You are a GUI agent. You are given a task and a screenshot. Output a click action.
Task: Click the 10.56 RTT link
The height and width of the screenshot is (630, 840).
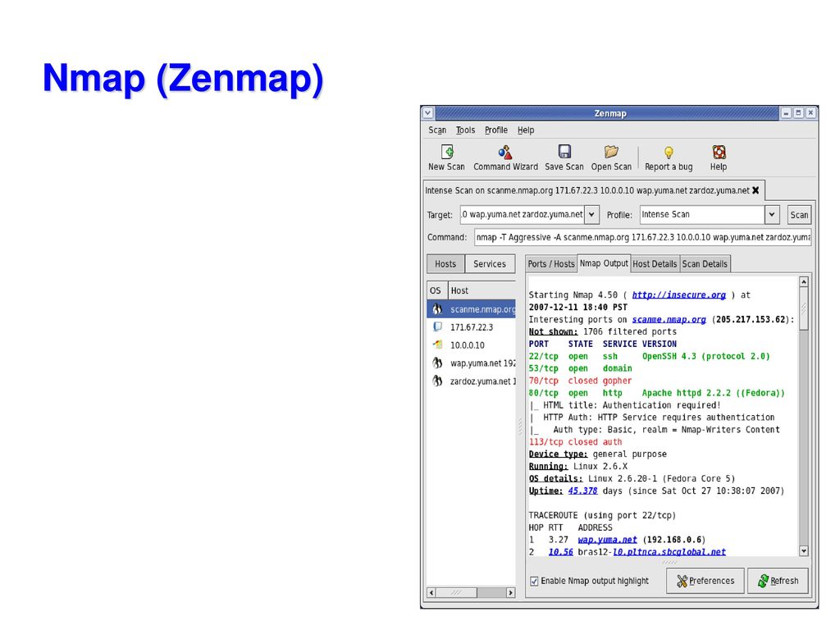coord(560,552)
